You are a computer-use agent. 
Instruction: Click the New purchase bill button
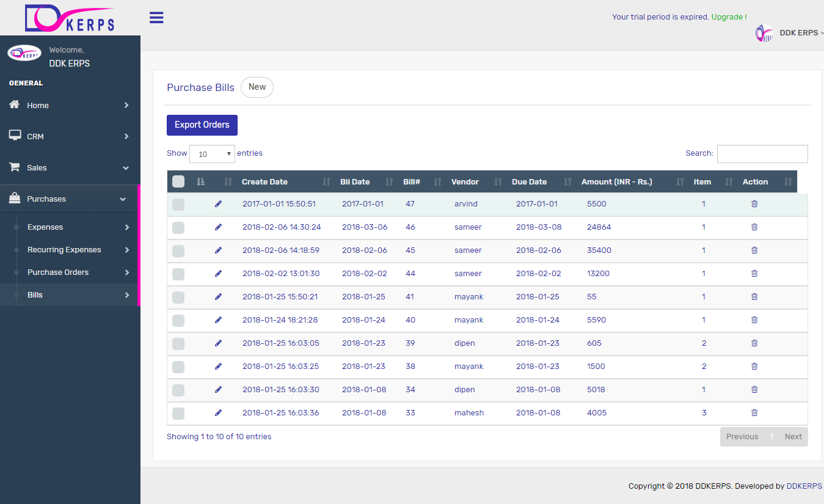[x=257, y=87]
